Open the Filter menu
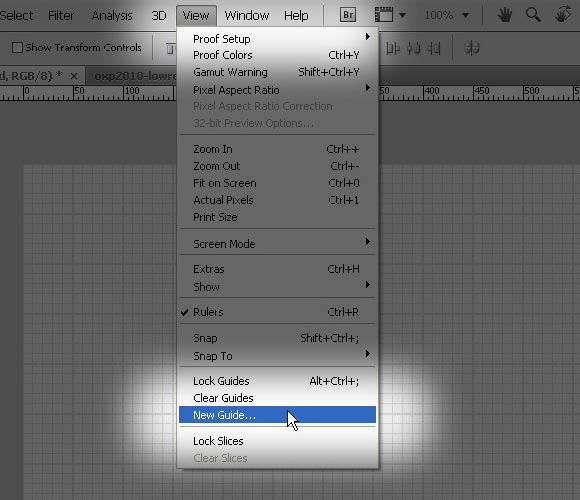This screenshot has width=580, height=500. click(61, 16)
